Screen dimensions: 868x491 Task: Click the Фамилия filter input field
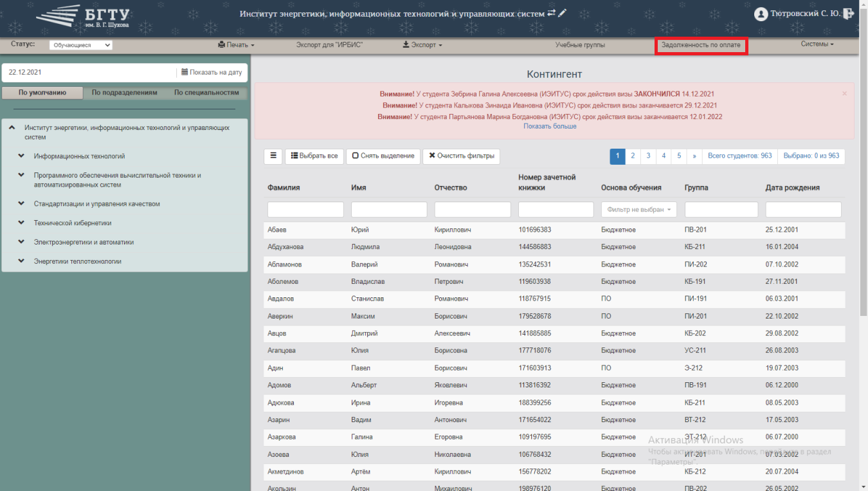[305, 210]
